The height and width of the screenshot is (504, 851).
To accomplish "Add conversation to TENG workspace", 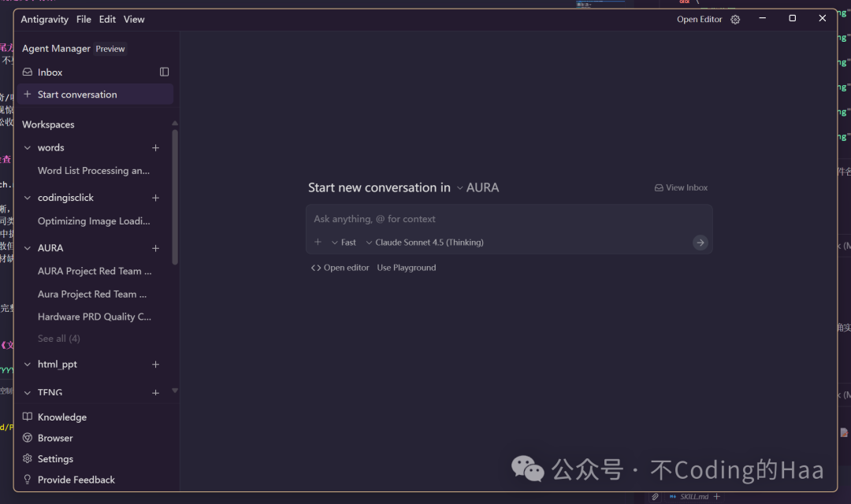I will [x=155, y=392].
